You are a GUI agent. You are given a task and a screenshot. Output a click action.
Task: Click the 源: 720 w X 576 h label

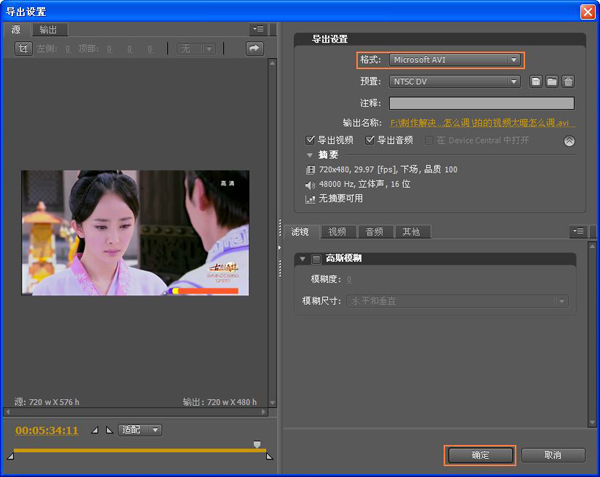point(47,402)
